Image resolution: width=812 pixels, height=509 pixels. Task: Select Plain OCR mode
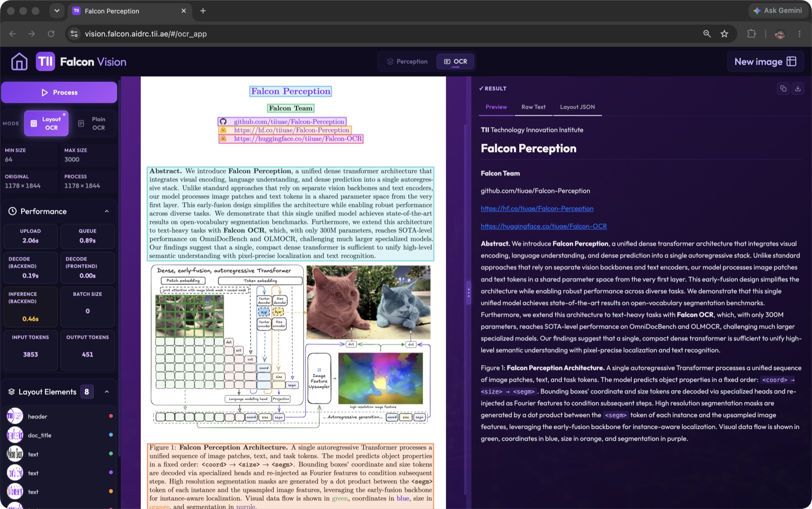pos(93,124)
